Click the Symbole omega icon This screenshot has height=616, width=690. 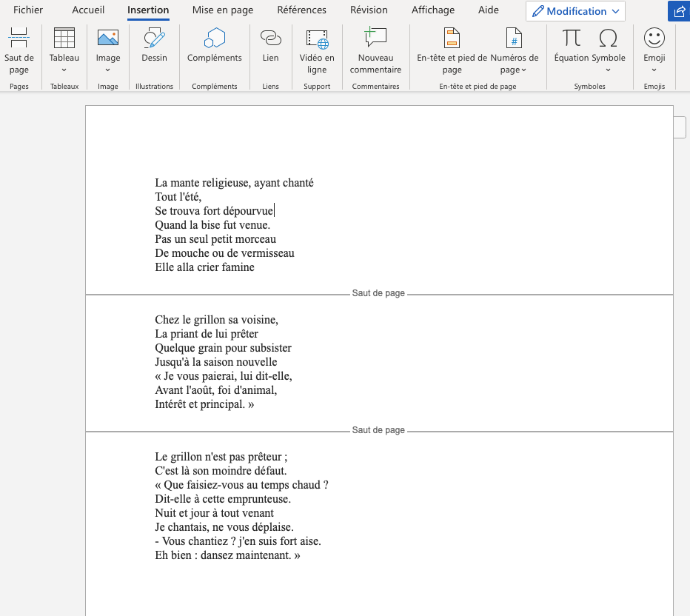tap(608, 38)
